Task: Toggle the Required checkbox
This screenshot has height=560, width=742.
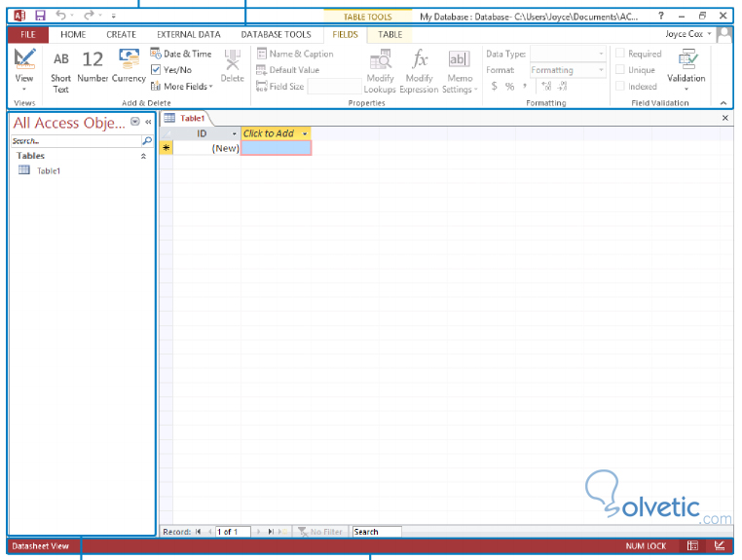Action: [620, 53]
